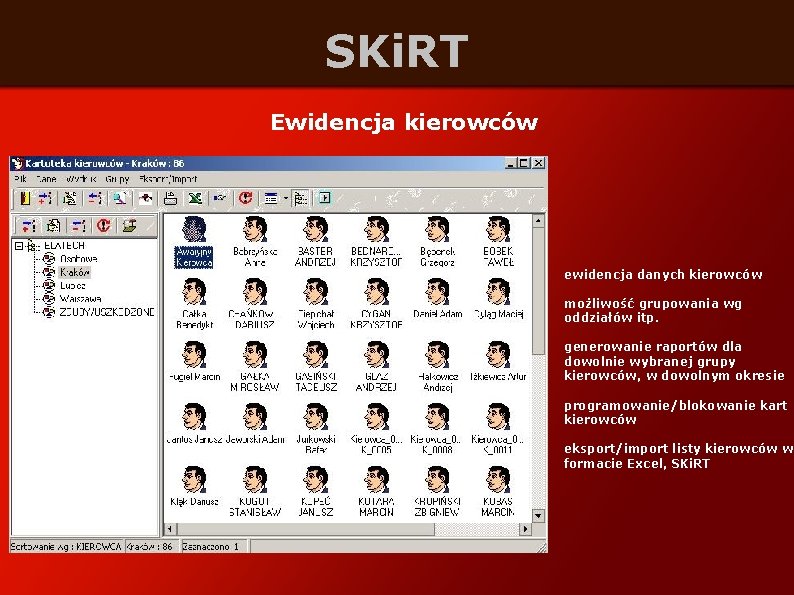Open the Dane menu
Image resolution: width=794 pixels, height=595 pixels.
click(46, 179)
